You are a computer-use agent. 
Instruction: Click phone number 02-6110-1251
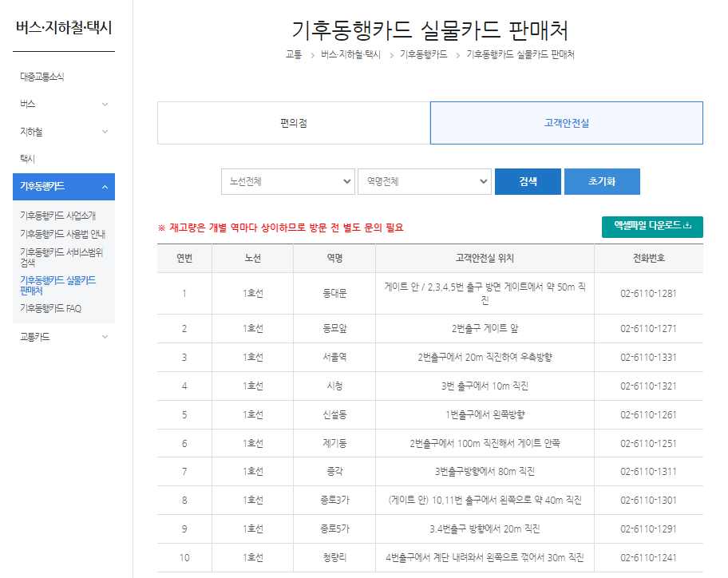[x=649, y=443]
